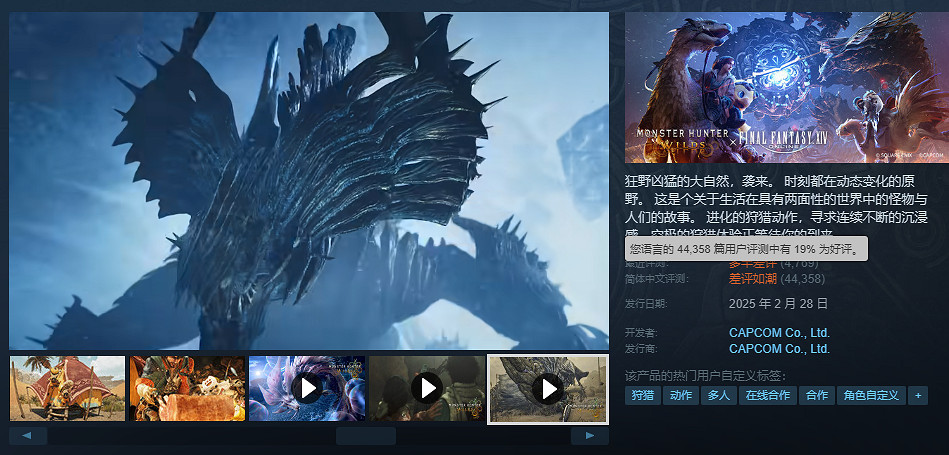Click the plus button to add tags
Viewport: 949px width, 455px height.
coord(917,395)
